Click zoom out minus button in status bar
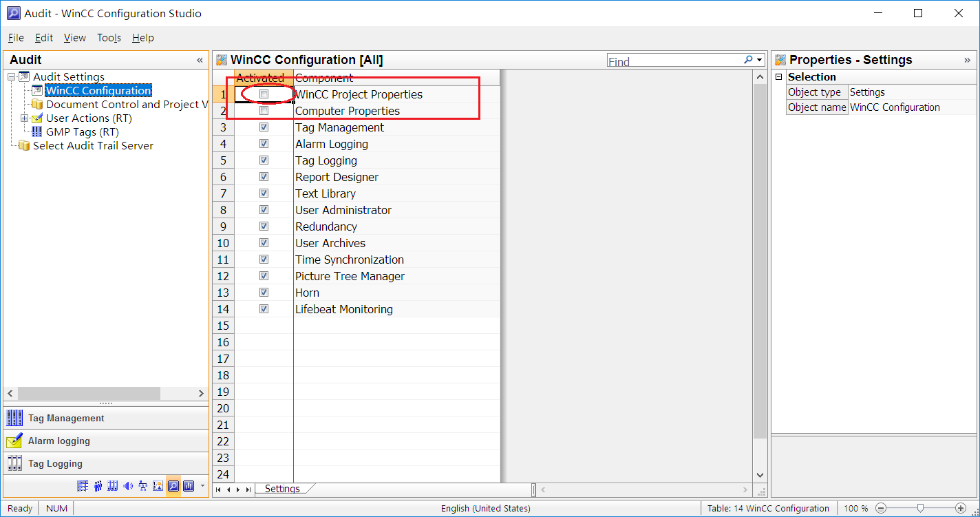 pyautogui.click(x=880, y=508)
